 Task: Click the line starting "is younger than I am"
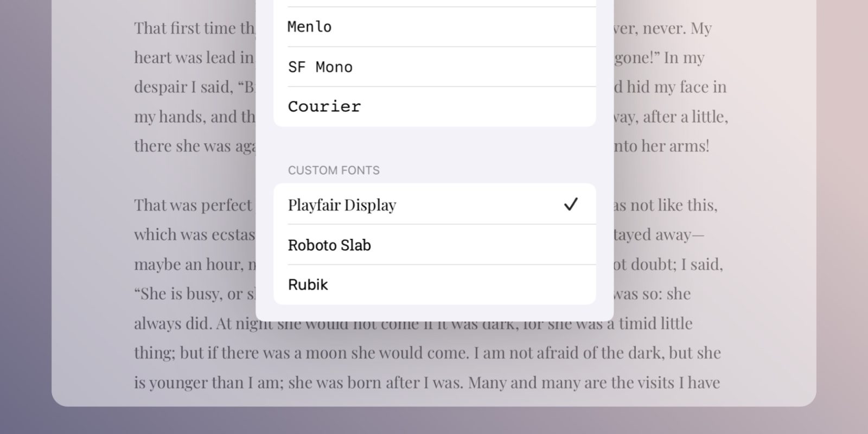(x=271, y=382)
